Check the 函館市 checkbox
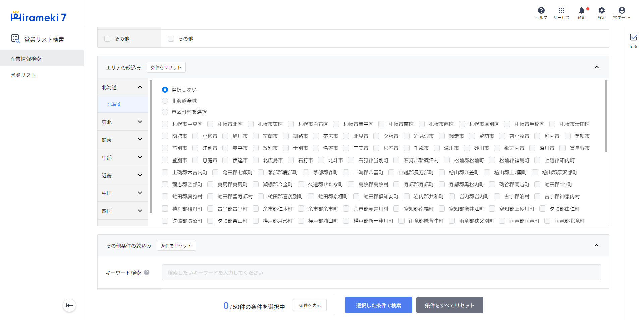 tap(165, 136)
